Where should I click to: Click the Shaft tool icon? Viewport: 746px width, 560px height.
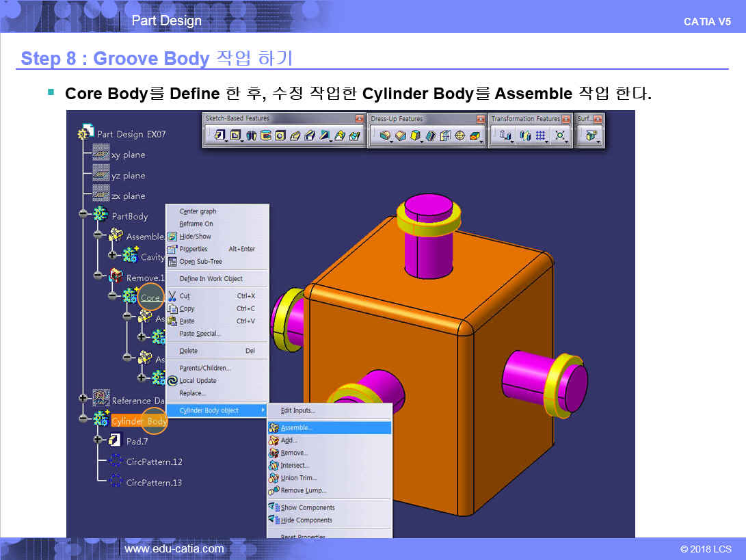252,136
